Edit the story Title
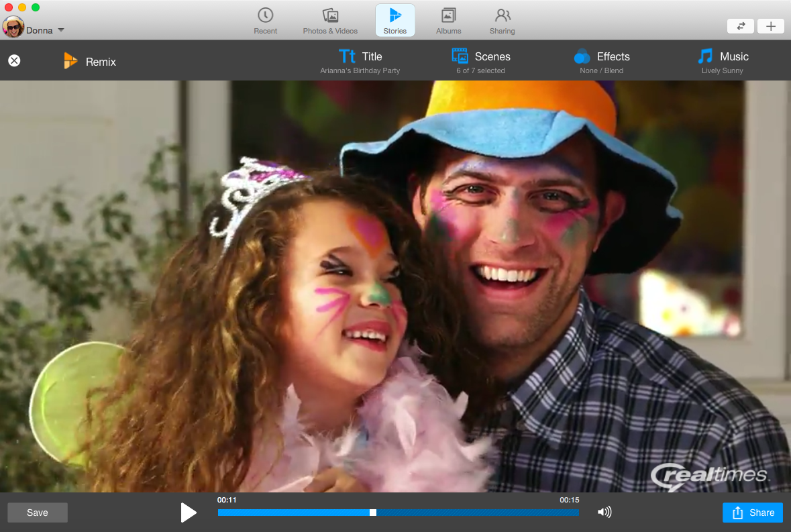This screenshot has height=532, width=791. click(360, 61)
